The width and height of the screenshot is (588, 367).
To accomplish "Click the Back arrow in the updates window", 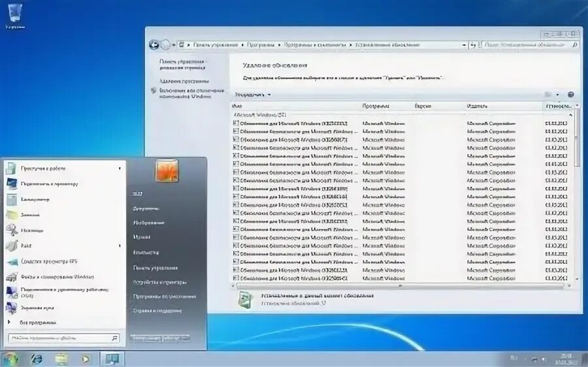I will click(x=154, y=45).
